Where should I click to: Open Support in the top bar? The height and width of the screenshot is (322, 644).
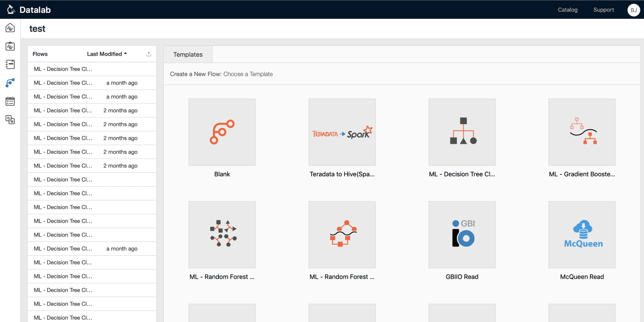[x=604, y=10]
